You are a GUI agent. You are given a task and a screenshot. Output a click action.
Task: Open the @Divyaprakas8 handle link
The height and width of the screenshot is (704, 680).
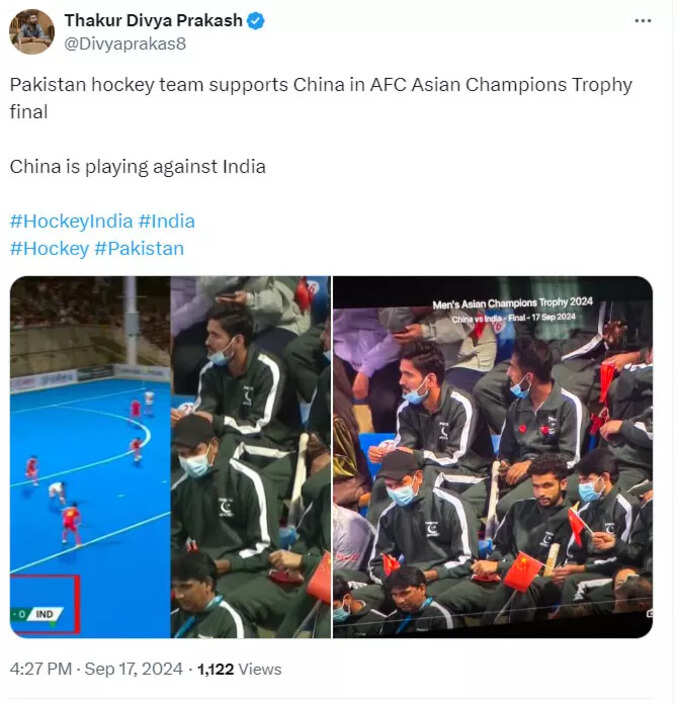(x=125, y=44)
